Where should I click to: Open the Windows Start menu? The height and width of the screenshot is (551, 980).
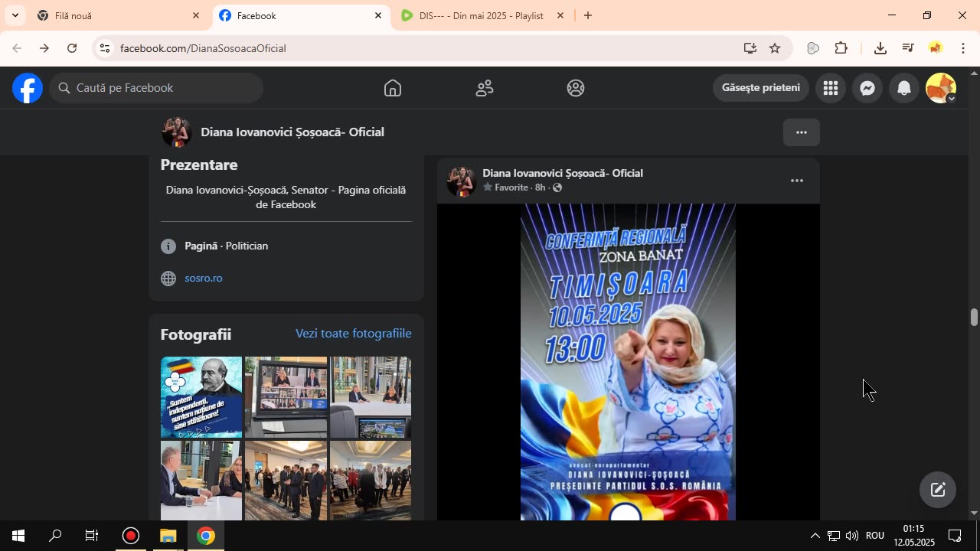coord(18,536)
